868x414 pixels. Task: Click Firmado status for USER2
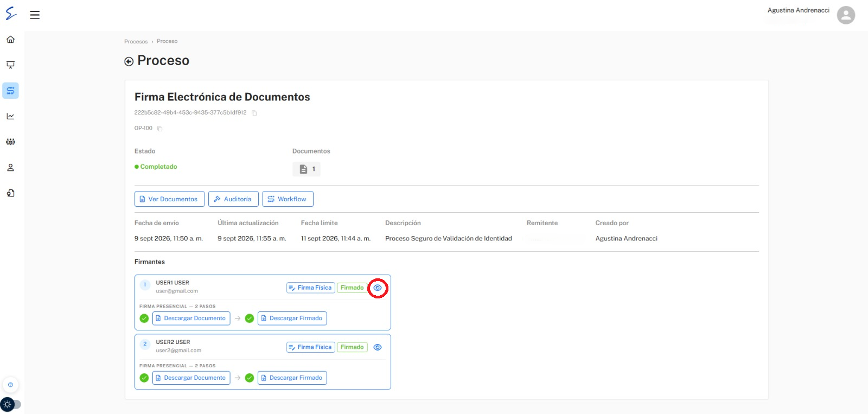pyautogui.click(x=352, y=347)
